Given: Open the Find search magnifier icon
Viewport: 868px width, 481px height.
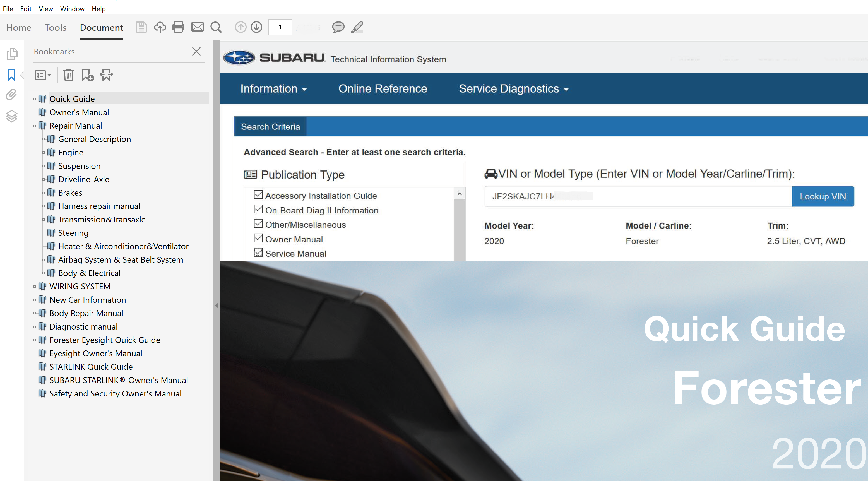Looking at the screenshot, I should click(x=216, y=27).
